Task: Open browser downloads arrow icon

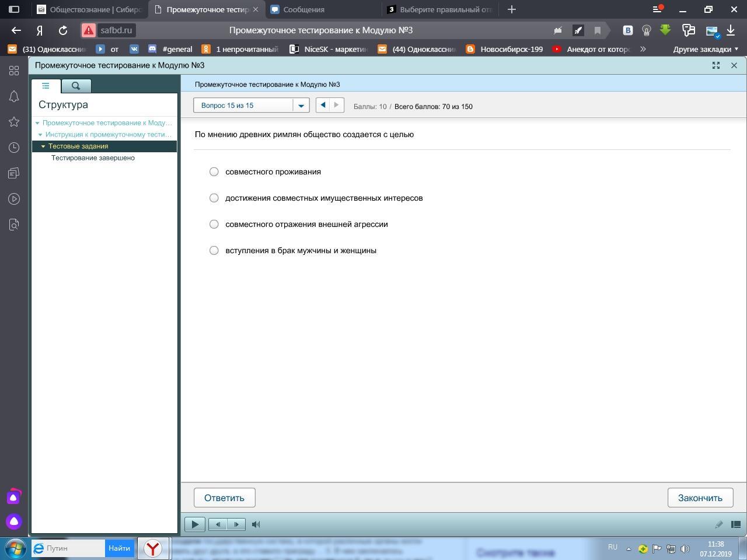Action: [x=731, y=30]
